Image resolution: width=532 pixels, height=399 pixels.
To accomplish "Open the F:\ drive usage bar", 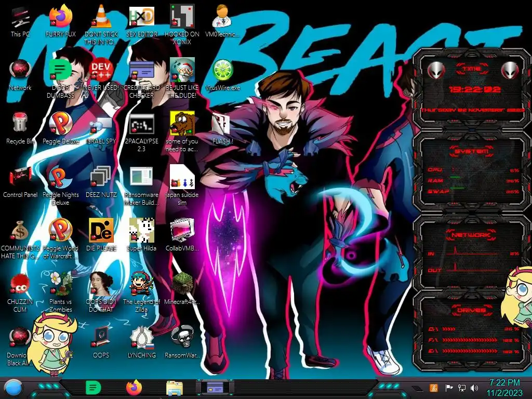I will (x=474, y=340).
